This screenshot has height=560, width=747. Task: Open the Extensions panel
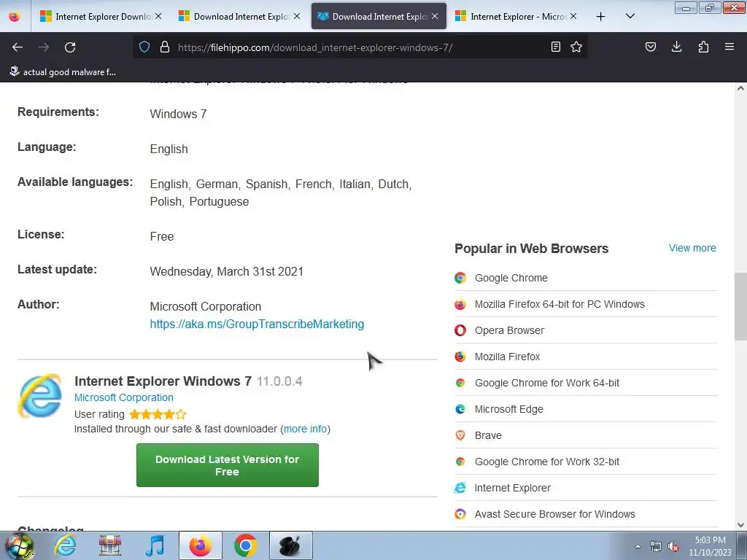[x=703, y=47]
